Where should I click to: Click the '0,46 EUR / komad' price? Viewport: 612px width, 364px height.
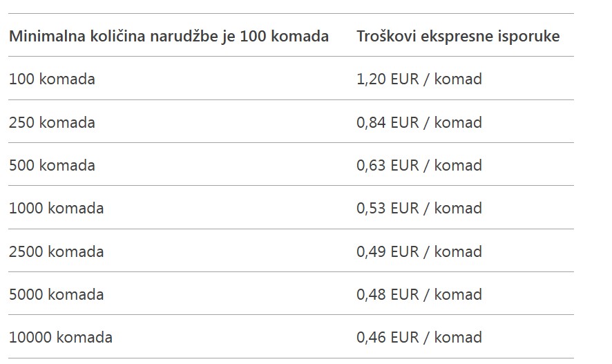pos(419,337)
